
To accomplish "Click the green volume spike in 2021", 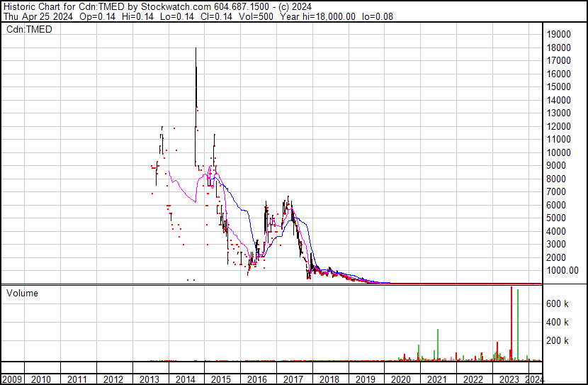I will [x=438, y=345].
